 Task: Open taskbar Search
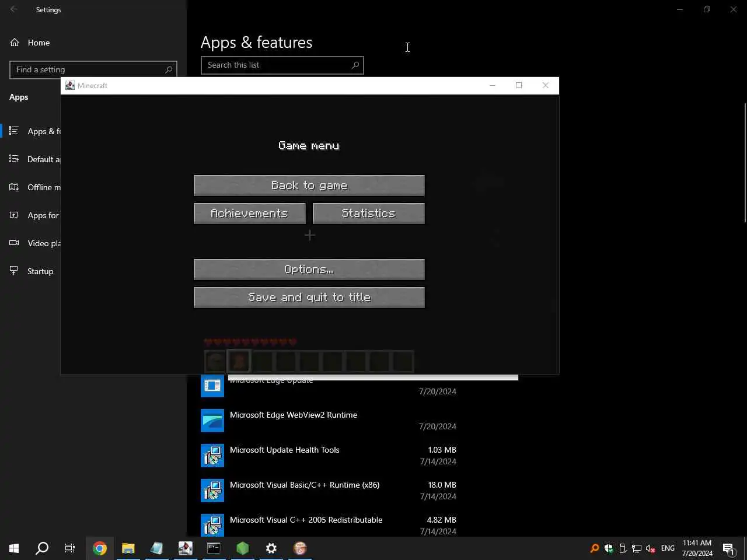pyautogui.click(x=42, y=548)
